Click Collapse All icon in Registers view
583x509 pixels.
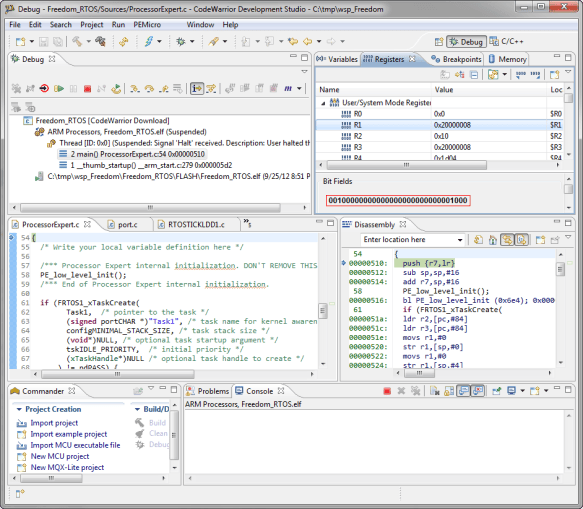point(474,75)
